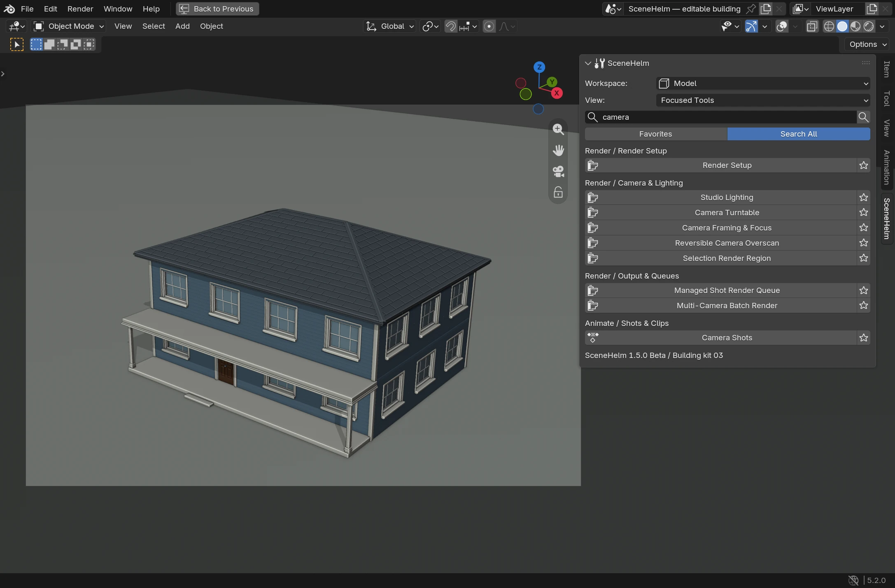Image resolution: width=895 pixels, height=588 pixels.
Task: Open the Object Mode dropdown
Action: (68, 26)
